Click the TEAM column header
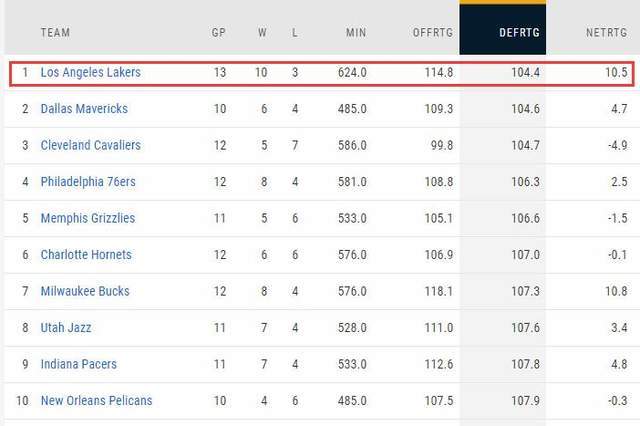 coord(55,33)
